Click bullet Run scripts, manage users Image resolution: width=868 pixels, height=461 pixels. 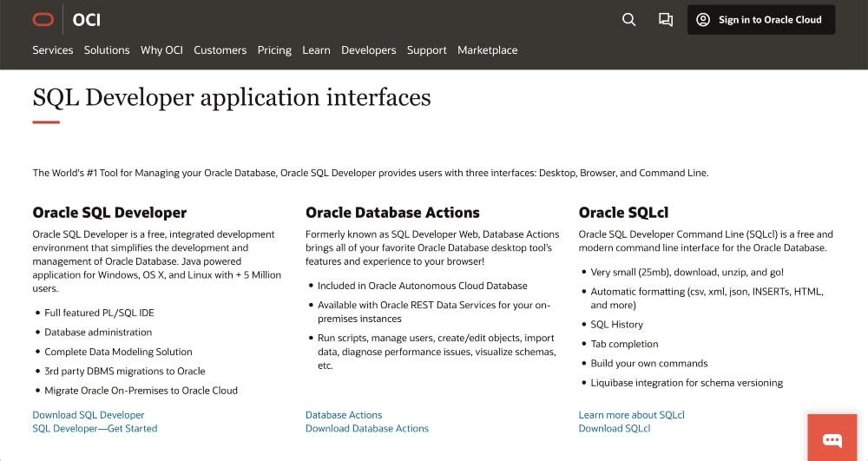click(x=437, y=352)
